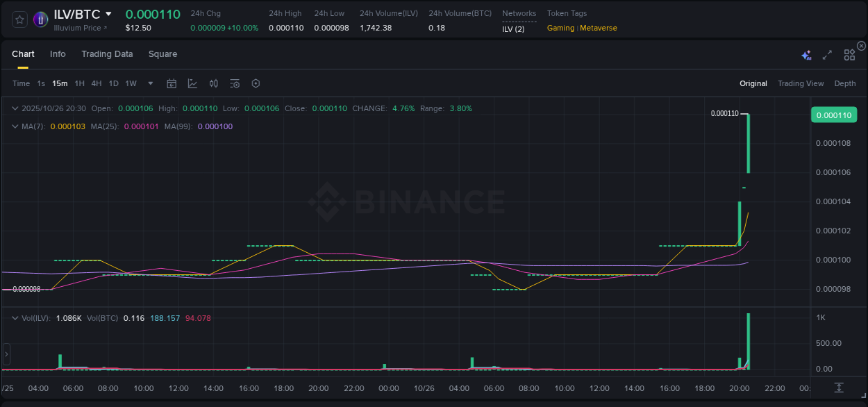868x407 pixels.
Task: Click the green price label 0.000110
Action: click(x=834, y=115)
